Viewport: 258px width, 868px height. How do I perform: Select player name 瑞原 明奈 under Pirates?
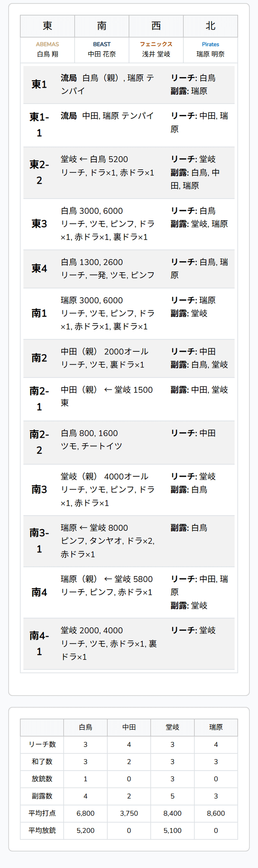[x=210, y=54]
